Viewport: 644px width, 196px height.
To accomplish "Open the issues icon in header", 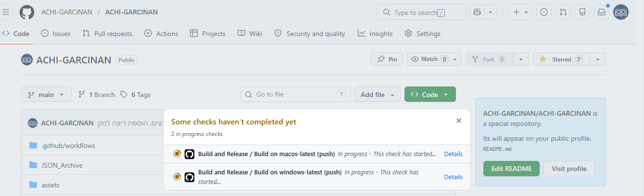I will pyautogui.click(x=544, y=12).
